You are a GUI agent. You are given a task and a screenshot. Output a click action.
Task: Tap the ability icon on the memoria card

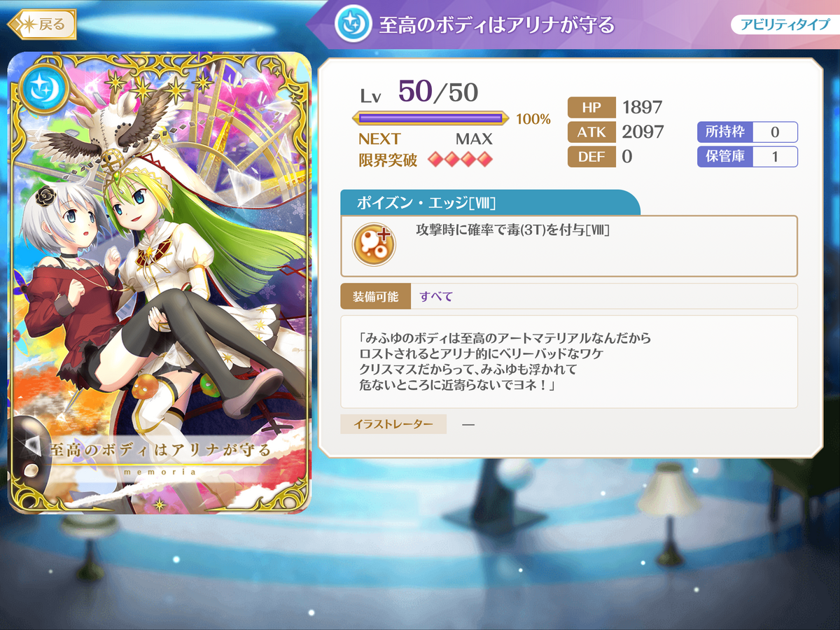tap(39, 87)
